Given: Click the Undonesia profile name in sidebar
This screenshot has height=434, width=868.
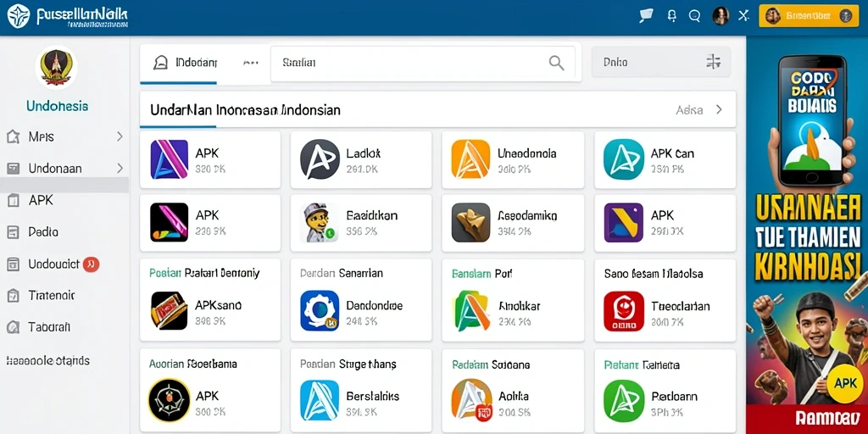Looking at the screenshot, I should (57, 106).
